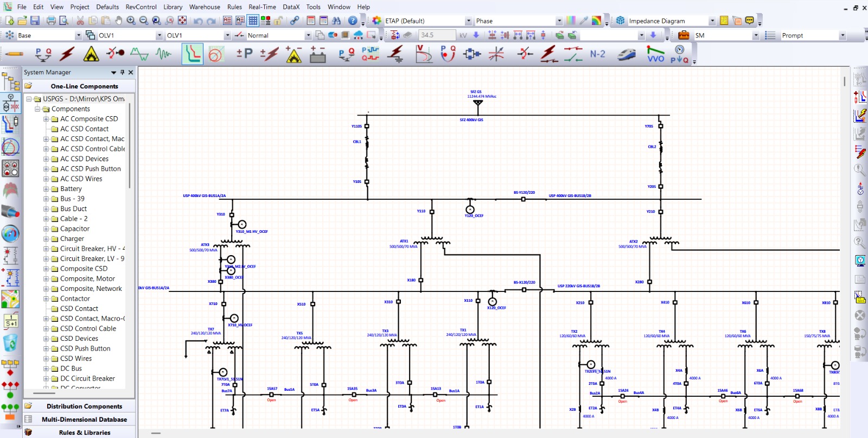Open Distribution Components panel button
This screenshot has height=438, width=868.
pyautogui.click(x=79, y=406)
